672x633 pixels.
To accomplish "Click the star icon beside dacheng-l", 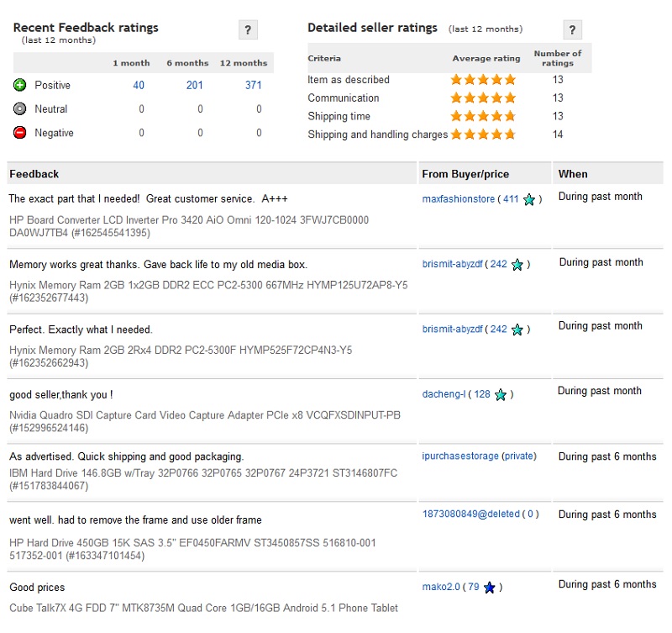I will pyautogui.click(x=501, y=394).
